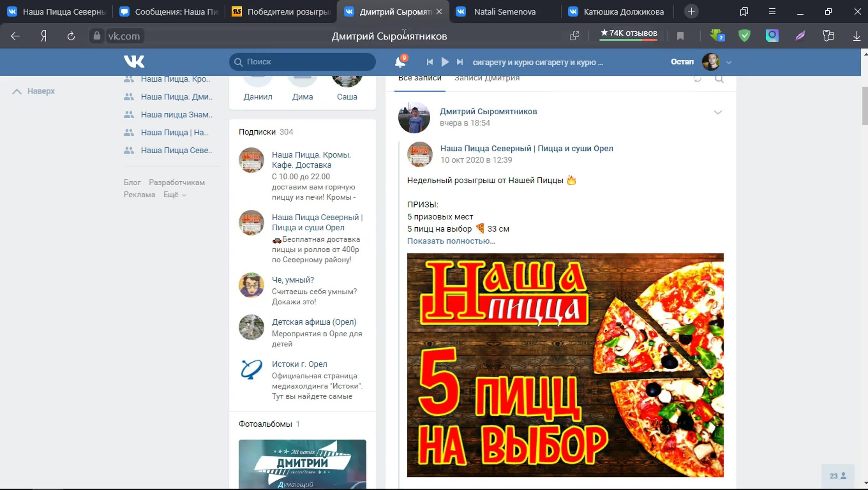Open the bookmarks panel icon in title bar
Screen dimensions: 868x490
744,11
